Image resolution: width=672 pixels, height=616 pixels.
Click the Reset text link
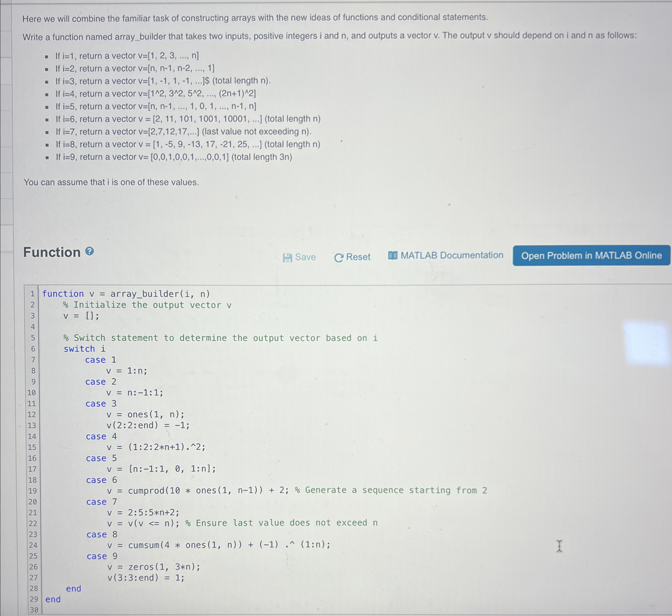[x=358, y=257]
